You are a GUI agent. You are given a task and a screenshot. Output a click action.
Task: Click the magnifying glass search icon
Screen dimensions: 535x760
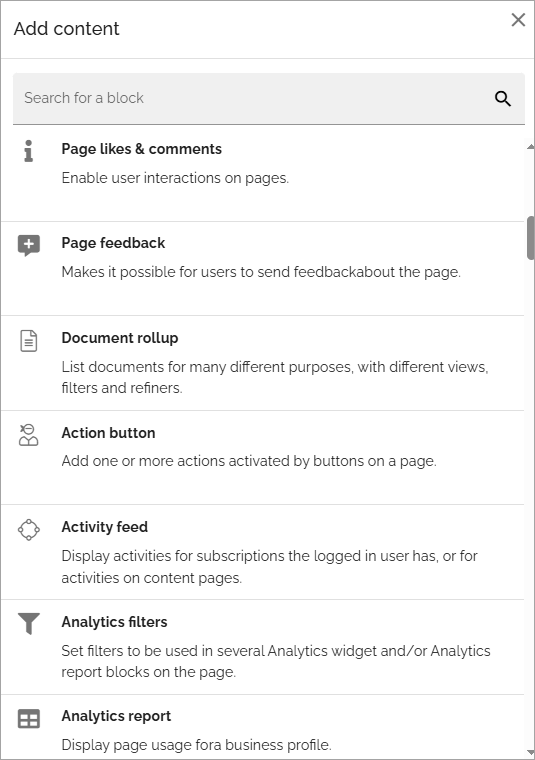click(503, 99)
